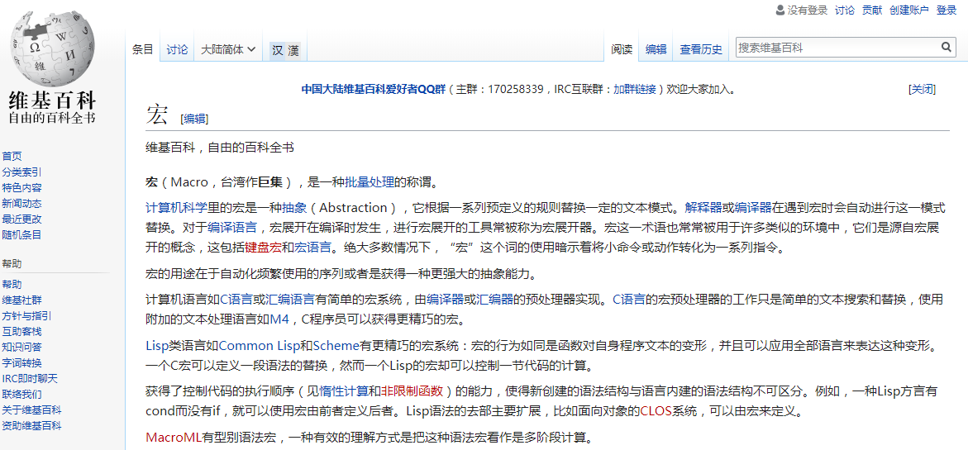Click the 汉漢 character conversion button
This screenshot has width=968, height=451.
coord(284,49)
